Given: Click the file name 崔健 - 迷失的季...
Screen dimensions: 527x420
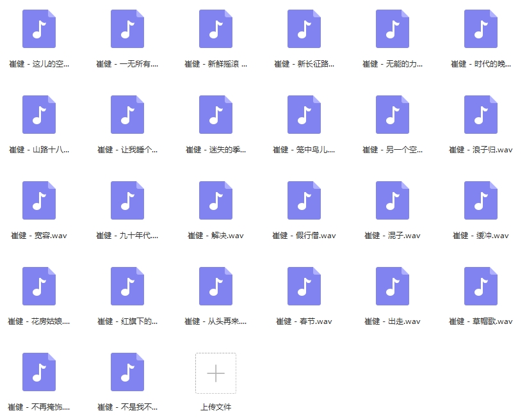Looking at the screenshot, I should tap(216, 150).
